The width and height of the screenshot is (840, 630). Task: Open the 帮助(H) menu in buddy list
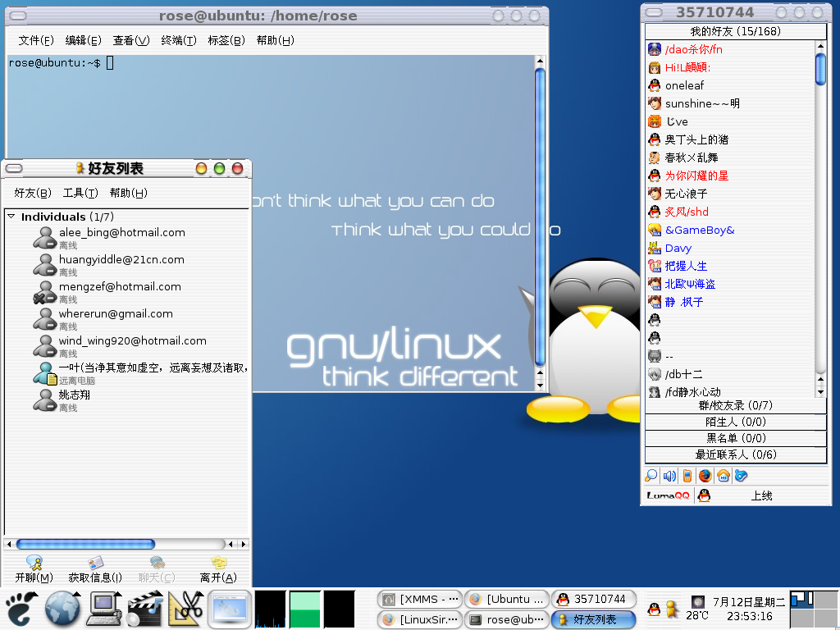(129, 193)
